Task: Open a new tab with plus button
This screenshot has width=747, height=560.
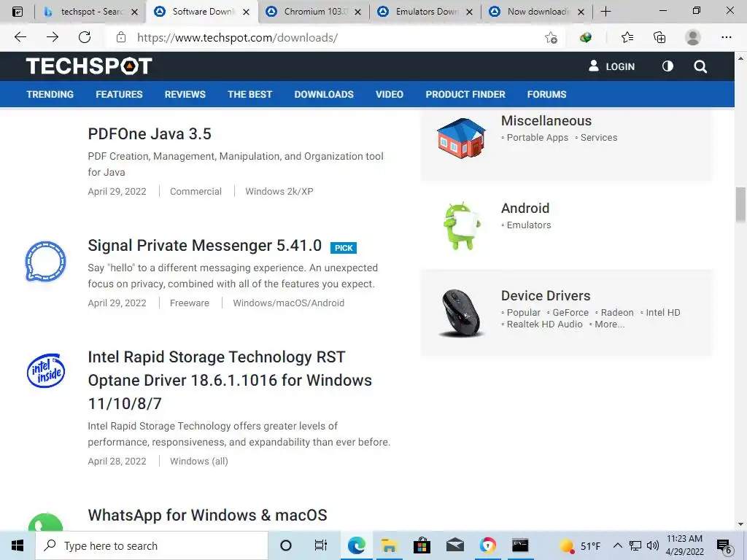Action: click(x=605, y=12)
